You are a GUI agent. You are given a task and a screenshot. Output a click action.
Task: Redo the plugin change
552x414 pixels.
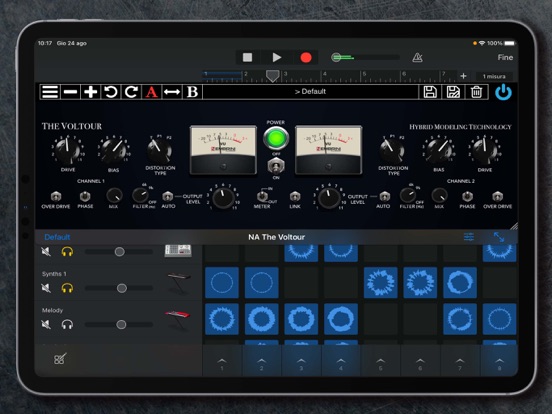(131, 92)
